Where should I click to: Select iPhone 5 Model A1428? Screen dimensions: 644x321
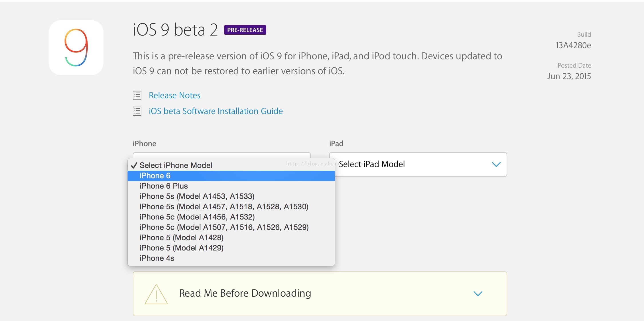[x=231, y=238]
